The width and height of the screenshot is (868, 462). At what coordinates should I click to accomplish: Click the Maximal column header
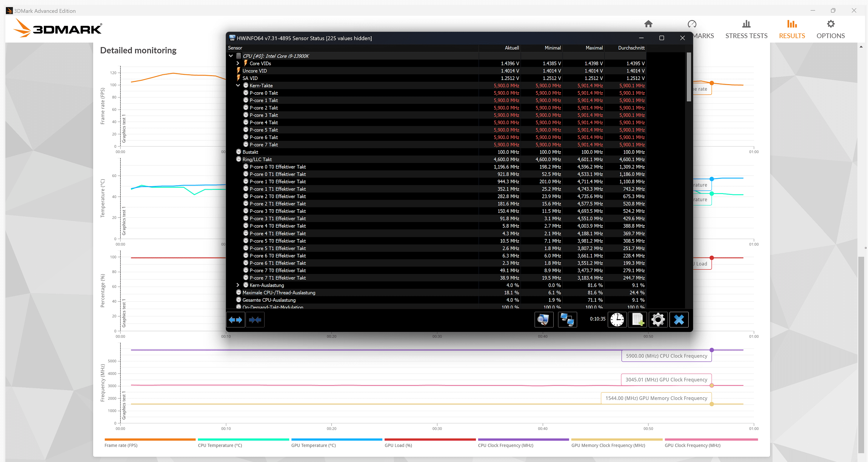click(594, 48)
